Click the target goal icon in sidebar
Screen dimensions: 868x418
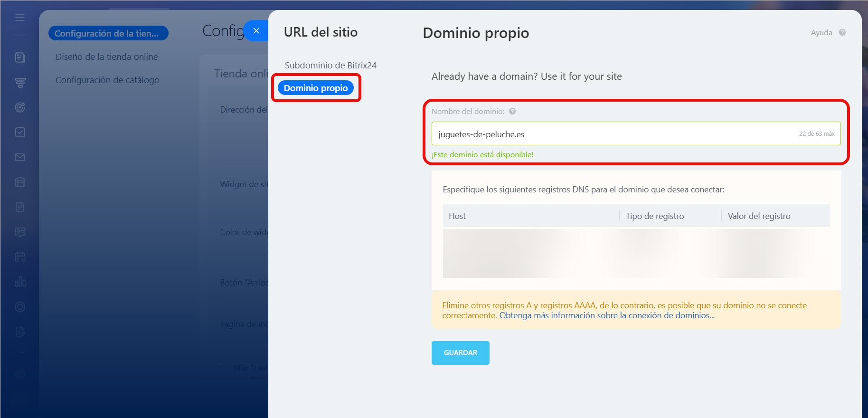[20, 107]
